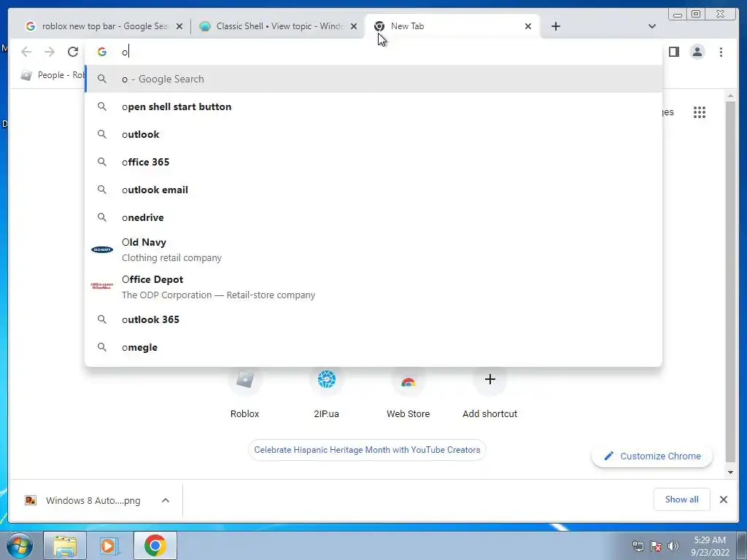Open the Web Store shortcut tile
This screenshot has width=747, height=560.
pyautogui.click(x=409, y=392)
